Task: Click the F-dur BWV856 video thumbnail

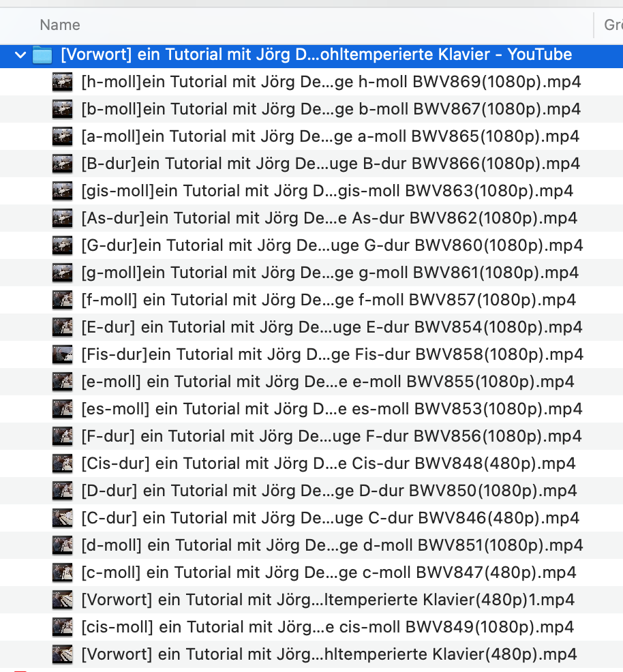Action: coord(63,436)
